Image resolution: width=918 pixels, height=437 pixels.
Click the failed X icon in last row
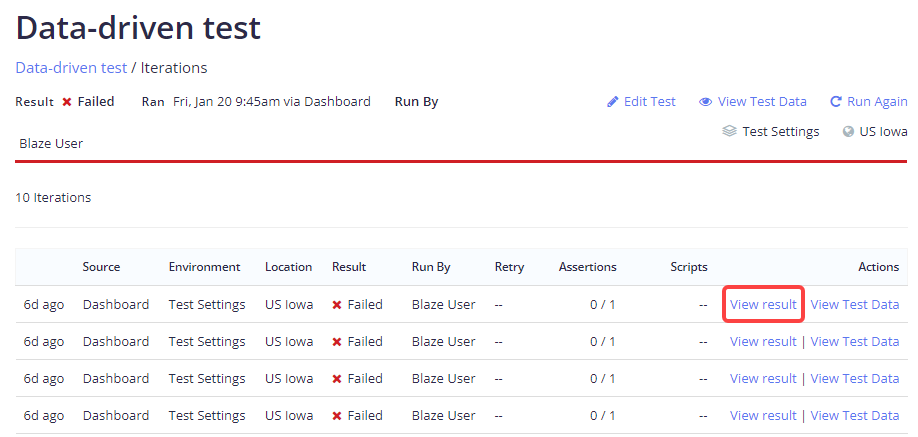tap(337, 416)
